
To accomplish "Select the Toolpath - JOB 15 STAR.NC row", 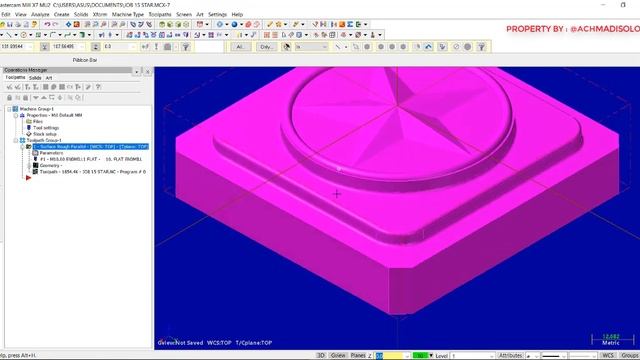I will coord(92,172).
